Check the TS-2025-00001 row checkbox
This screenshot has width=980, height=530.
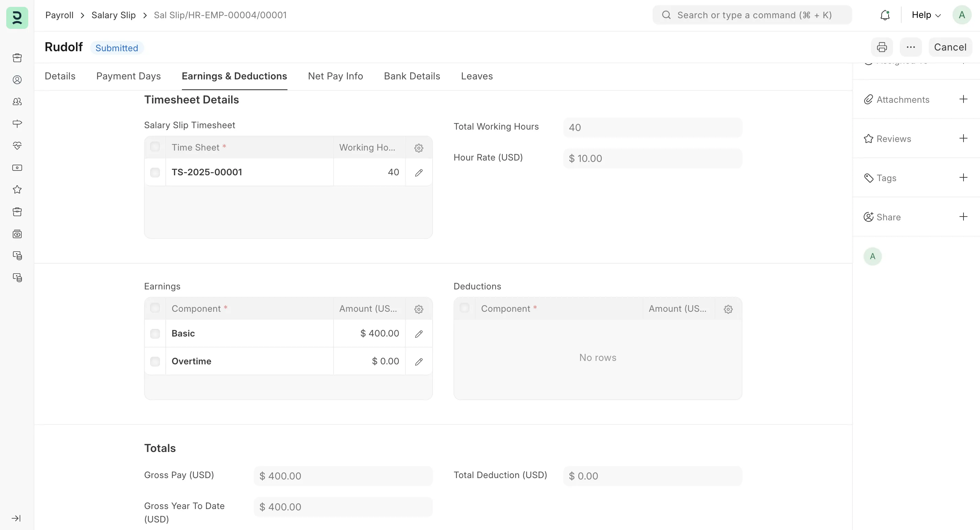point(155,172)
